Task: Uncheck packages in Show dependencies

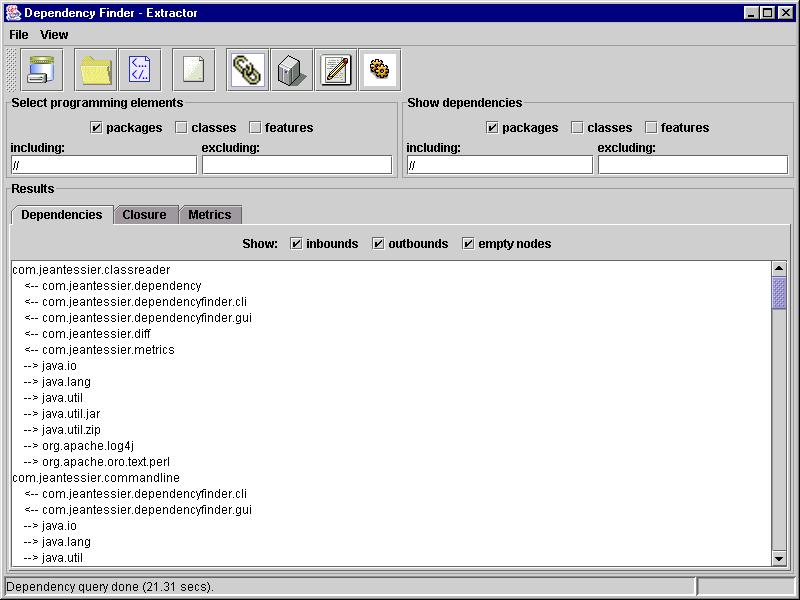Action: click(492, 128)
